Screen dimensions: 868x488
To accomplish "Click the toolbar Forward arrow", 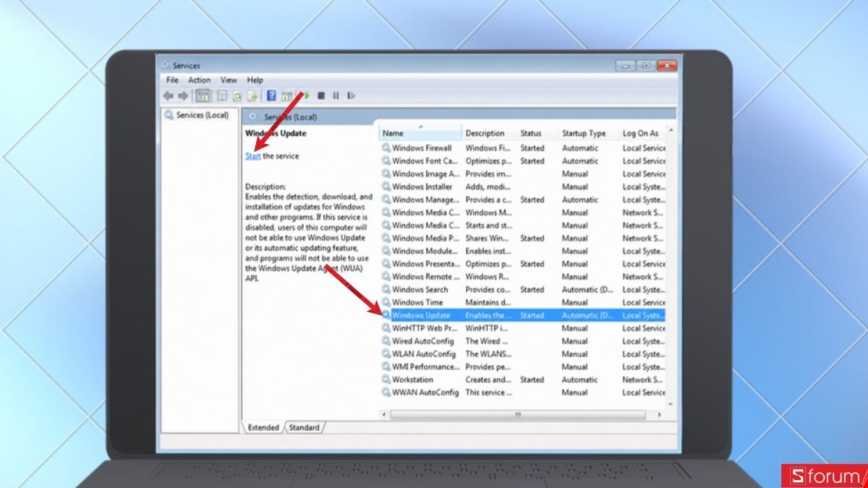I will point(182,95).
